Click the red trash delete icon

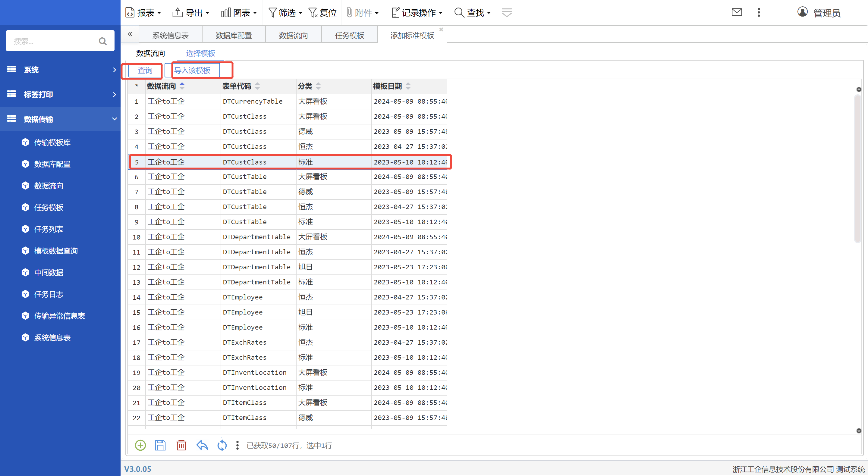tap(181, 445)
